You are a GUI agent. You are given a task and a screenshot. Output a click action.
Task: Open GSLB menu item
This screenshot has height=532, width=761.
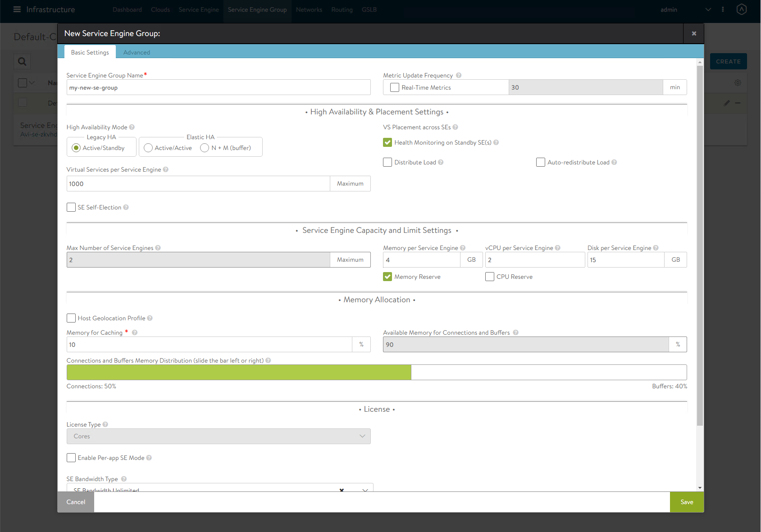tap(369, 9)
